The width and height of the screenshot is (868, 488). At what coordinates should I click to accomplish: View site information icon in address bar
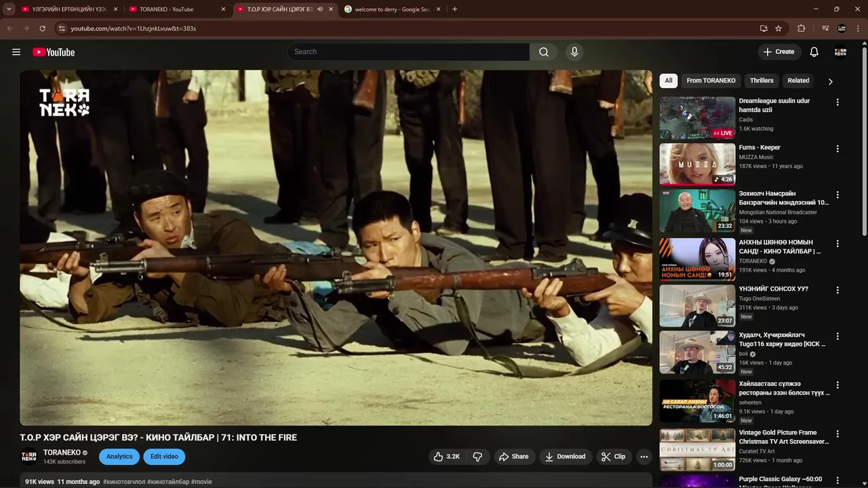(62, 28)
